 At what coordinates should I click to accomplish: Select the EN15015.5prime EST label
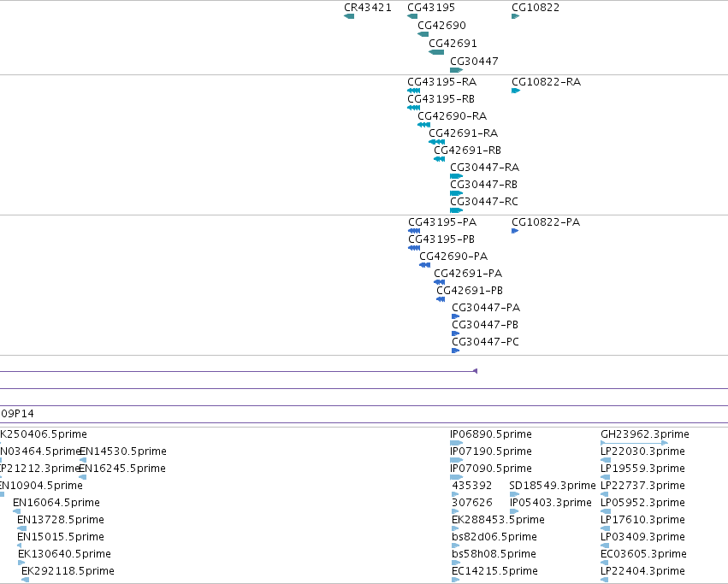pyautogui.click(x=61, y=537)
